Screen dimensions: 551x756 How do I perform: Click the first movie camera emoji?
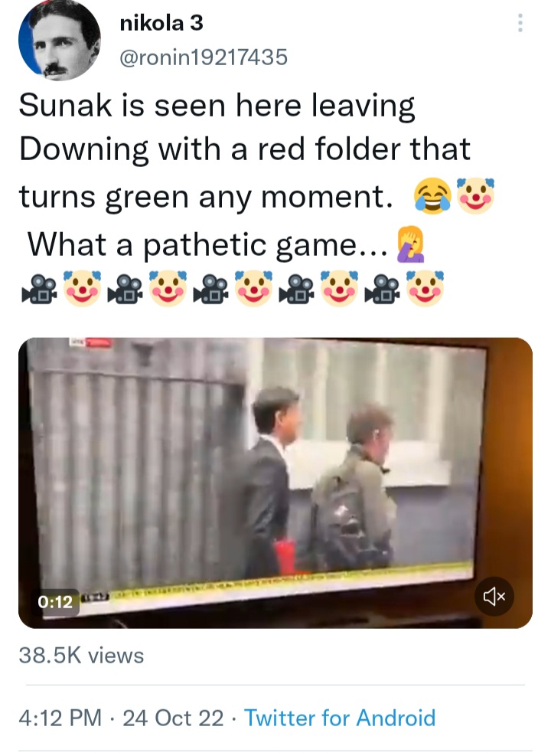tap(40, 289)
